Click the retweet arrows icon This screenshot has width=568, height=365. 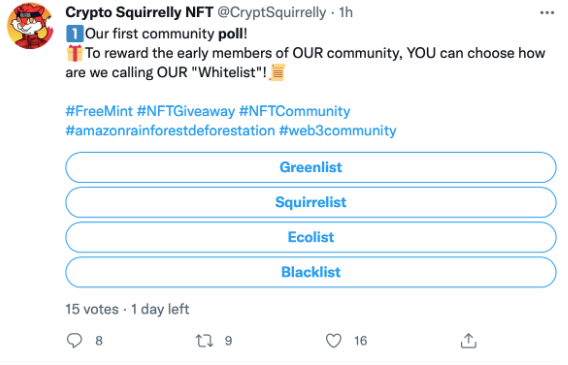point(204,341)
